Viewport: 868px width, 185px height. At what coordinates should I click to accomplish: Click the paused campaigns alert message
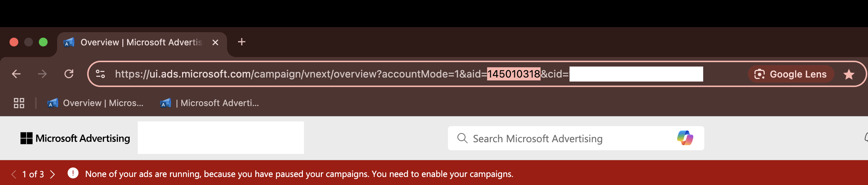coord(299,174)
